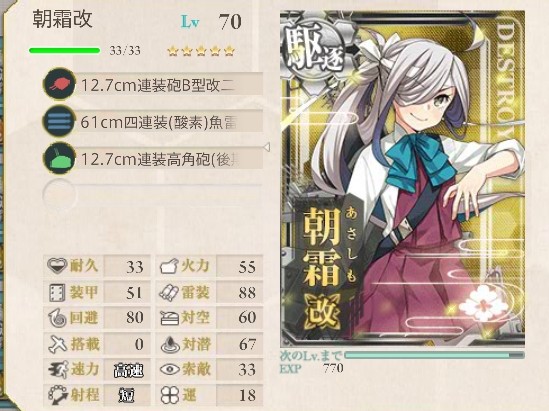Click the green high-angle gun equipment icon
This screenshot has height=411, width=549.
pyautogui.click(x=59, y=159)
